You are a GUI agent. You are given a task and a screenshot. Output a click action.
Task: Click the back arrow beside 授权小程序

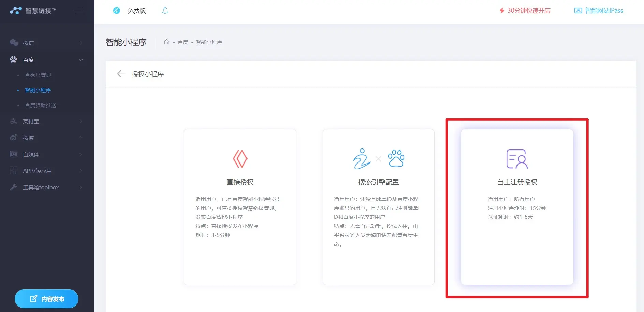tap(121, 74)
